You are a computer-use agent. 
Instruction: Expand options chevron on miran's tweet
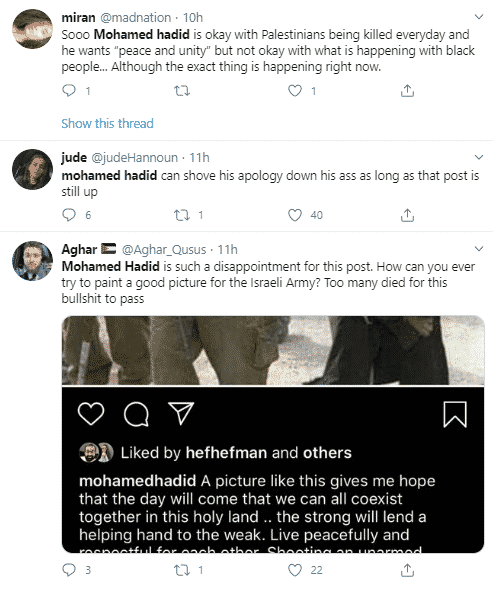point(479,17)
